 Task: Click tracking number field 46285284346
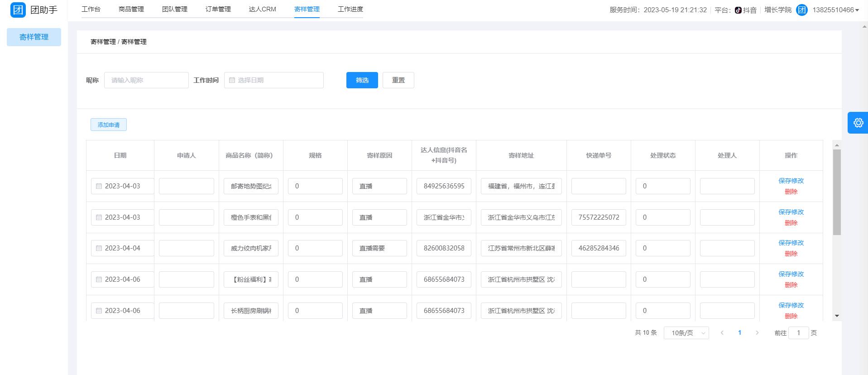599,248
